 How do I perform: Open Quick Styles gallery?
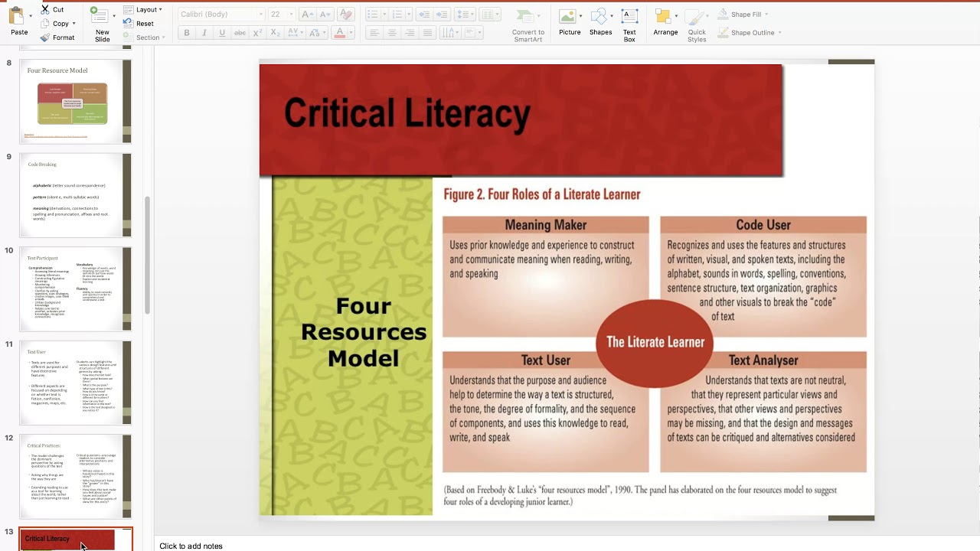[697, 24]
